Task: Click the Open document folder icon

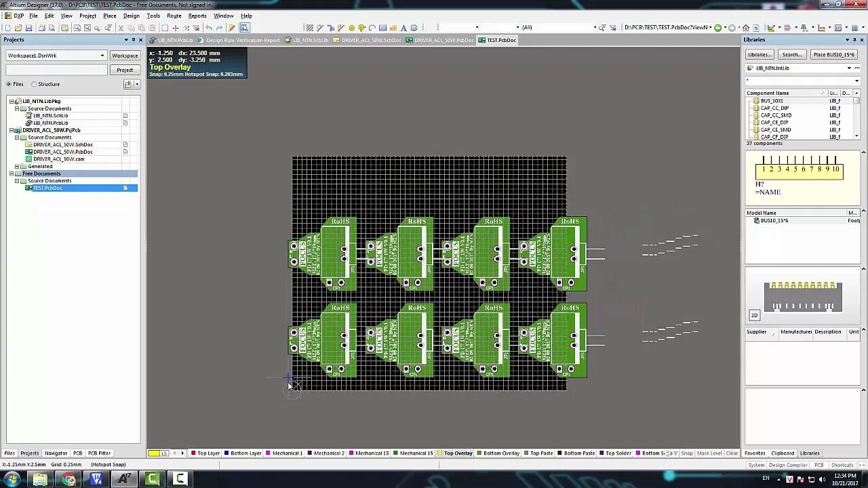Action: [x=18, y=28]
